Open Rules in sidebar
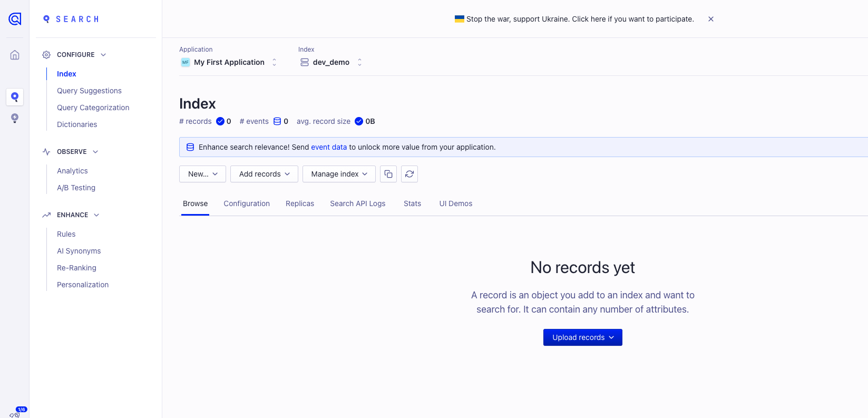 pyautogui.click(x=66, y=234)
